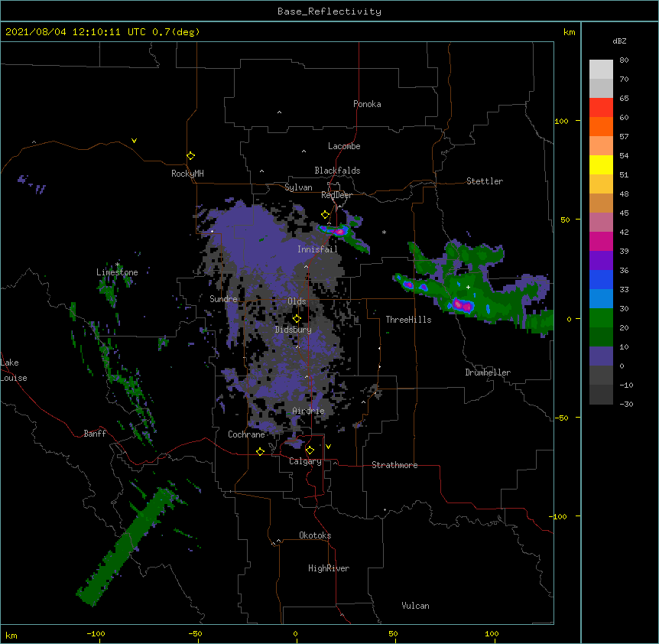Click the Banff label
Screen dimensions: 659x644
95,434
